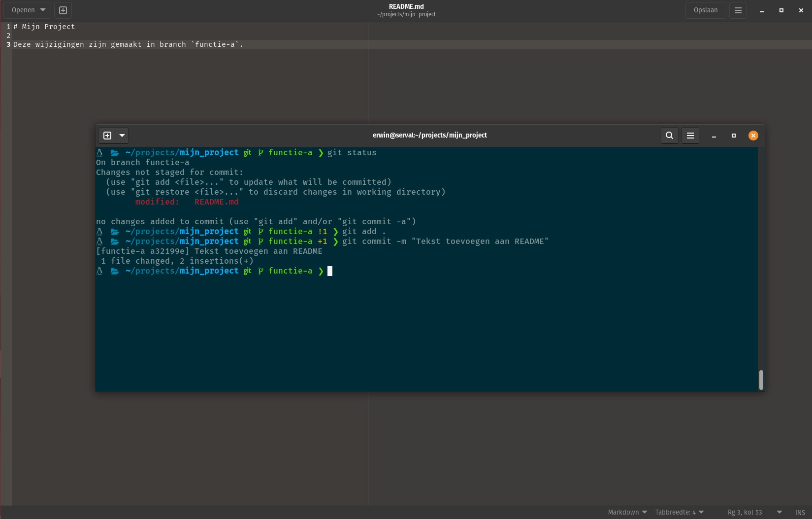Image resolution: width=812 pixels, height=519 pixels.
Task: Click the 'Deze wijzigingen zijn gemaakt' line in editor
Action: coord(129,44)
